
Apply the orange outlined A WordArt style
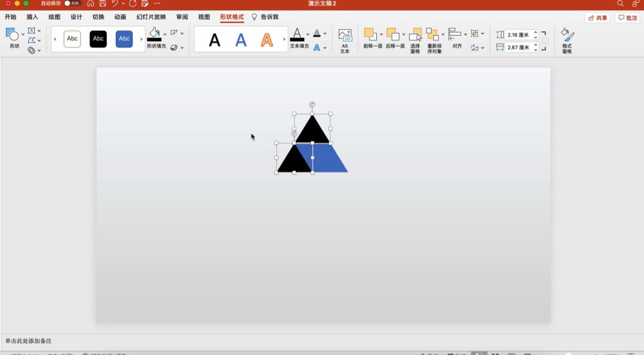[x=267, y=40]
